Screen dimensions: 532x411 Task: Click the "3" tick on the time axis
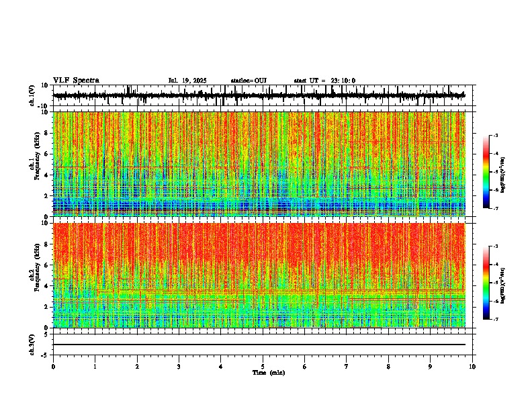click(179, 367)
